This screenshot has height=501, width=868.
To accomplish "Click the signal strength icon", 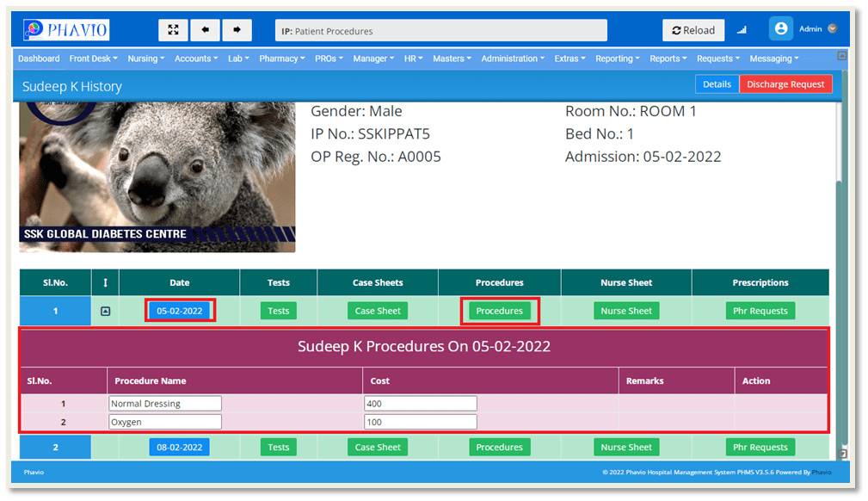I will click(742, 30).
